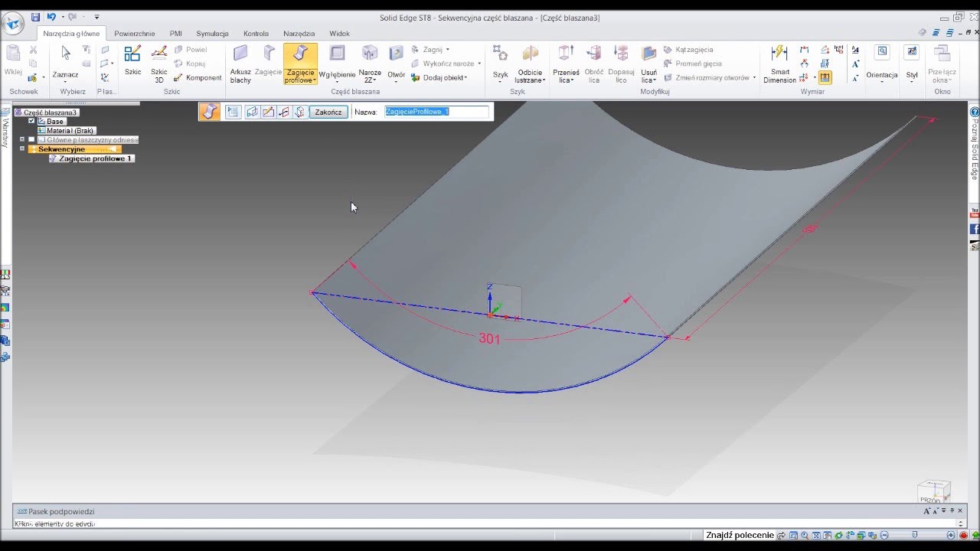Click the view orientation cube
980x551 pixels.
pyautogui.click(x=934, y=492)
